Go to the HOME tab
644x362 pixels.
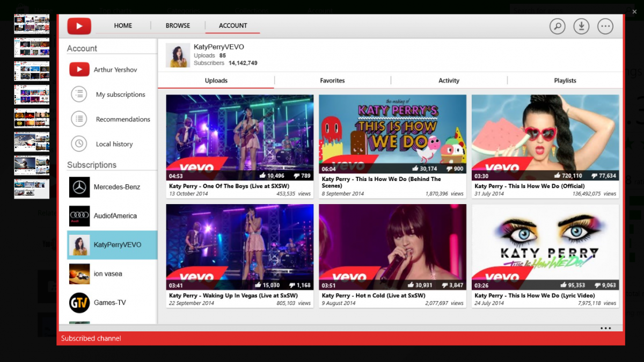(123, 26)
